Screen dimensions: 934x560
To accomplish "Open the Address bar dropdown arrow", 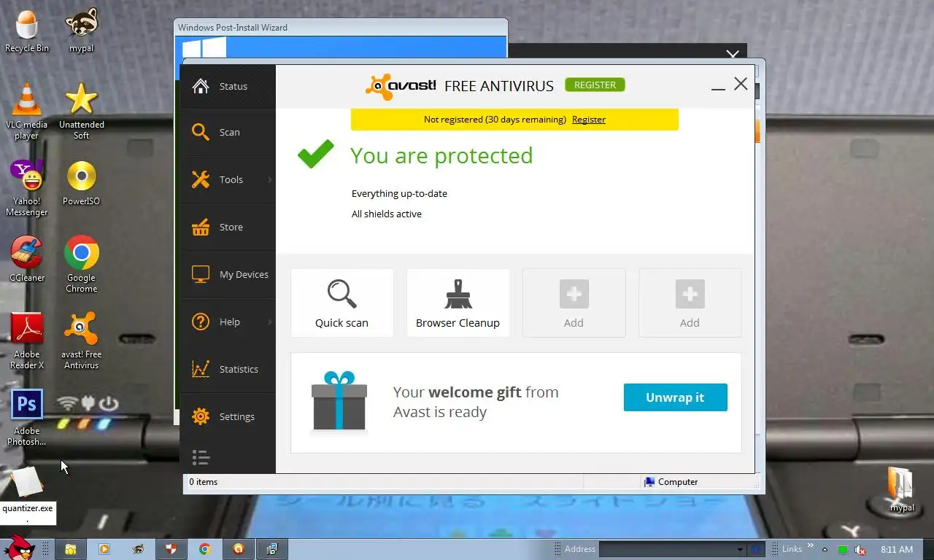I will [x=741, y=550].
